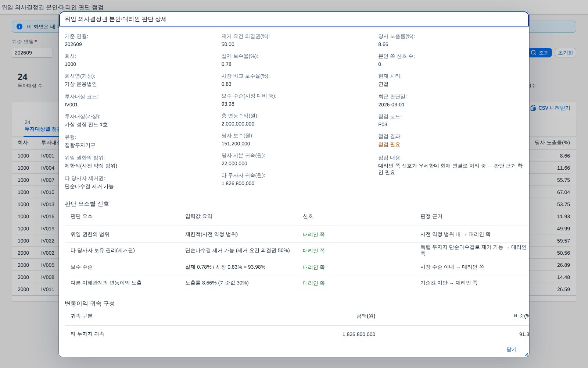588x368 pixels.
Task: Select the 위임 권한의 범위 signal row
Action: pyautogui.click(x=297, y=234)
